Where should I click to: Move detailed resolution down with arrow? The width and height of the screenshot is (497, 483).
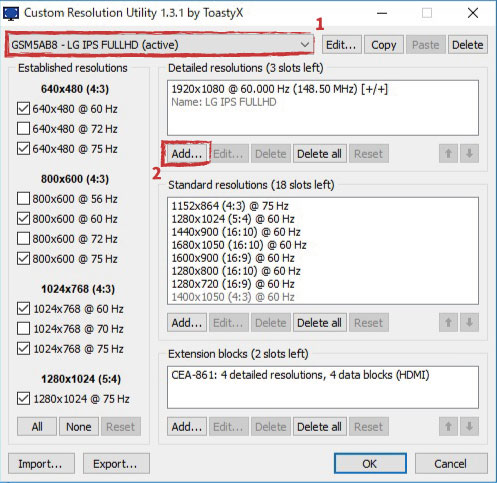point(469,154)
